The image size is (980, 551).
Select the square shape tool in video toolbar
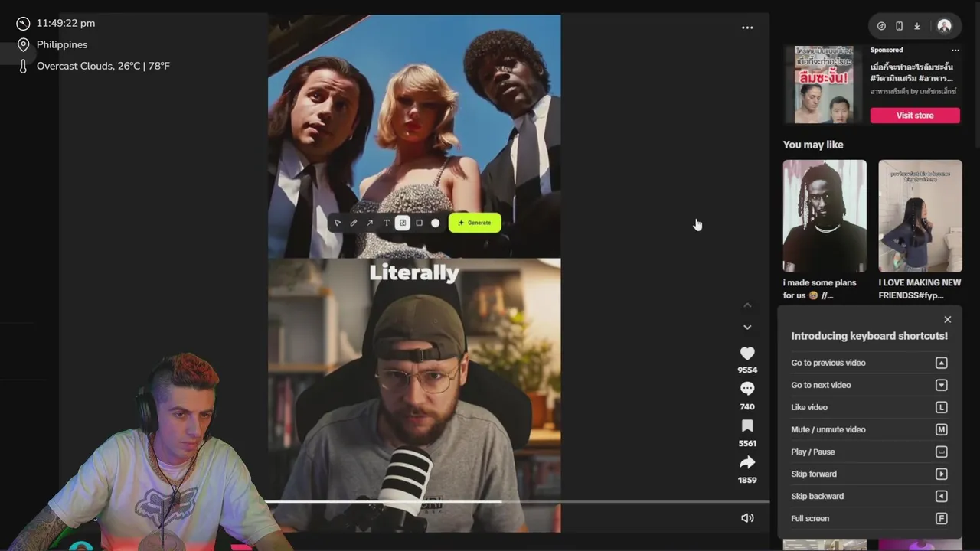pos(419,223)
